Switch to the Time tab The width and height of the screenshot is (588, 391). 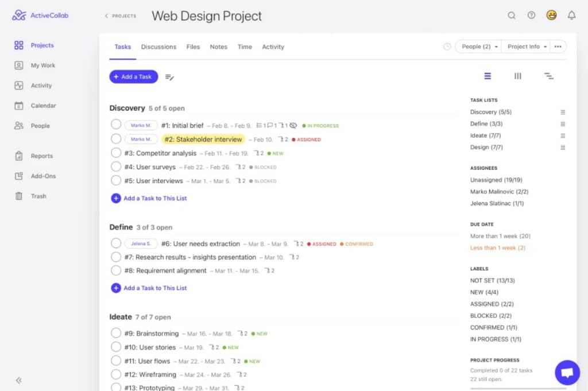pyautogui.click(x=245, y=47)
